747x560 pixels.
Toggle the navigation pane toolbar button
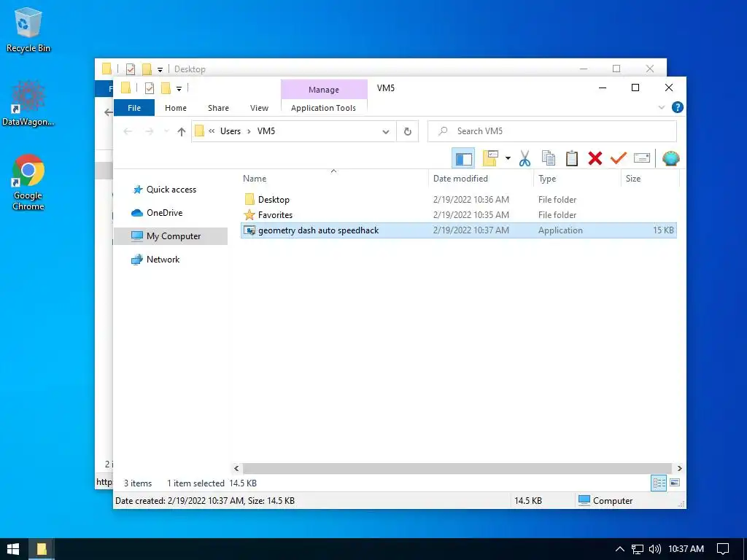click(x=463, y=158)
